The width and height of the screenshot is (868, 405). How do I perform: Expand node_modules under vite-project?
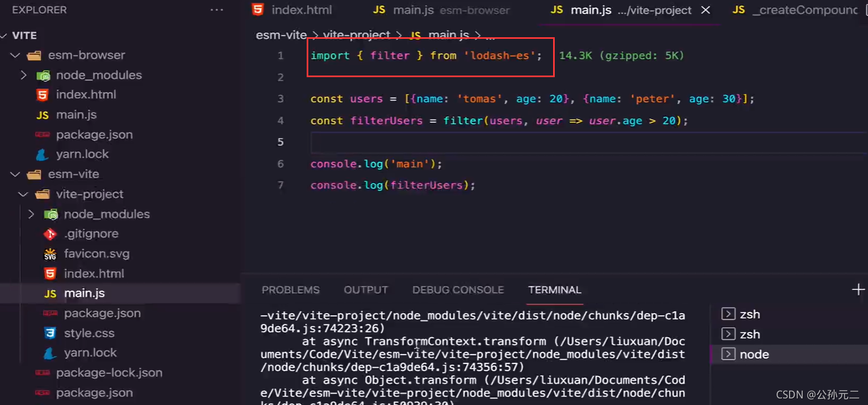(31, 214)
